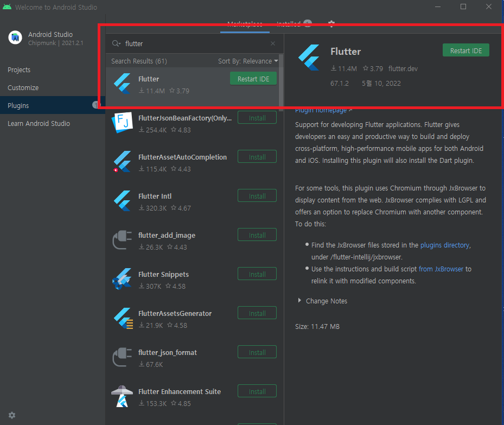Screen dimensions: 504x425
Task: Minimize the Android Studio window
Action: (438, 7)
